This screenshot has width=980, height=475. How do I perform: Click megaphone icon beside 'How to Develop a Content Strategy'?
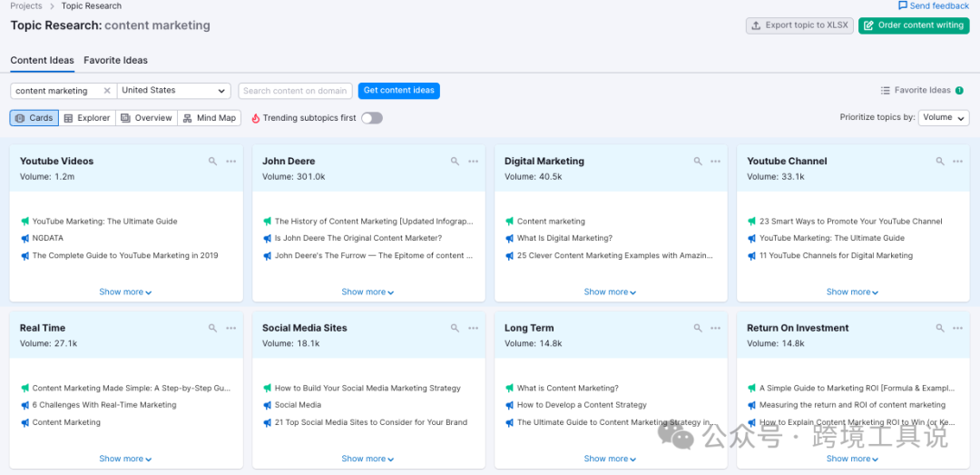pos(510,405)
